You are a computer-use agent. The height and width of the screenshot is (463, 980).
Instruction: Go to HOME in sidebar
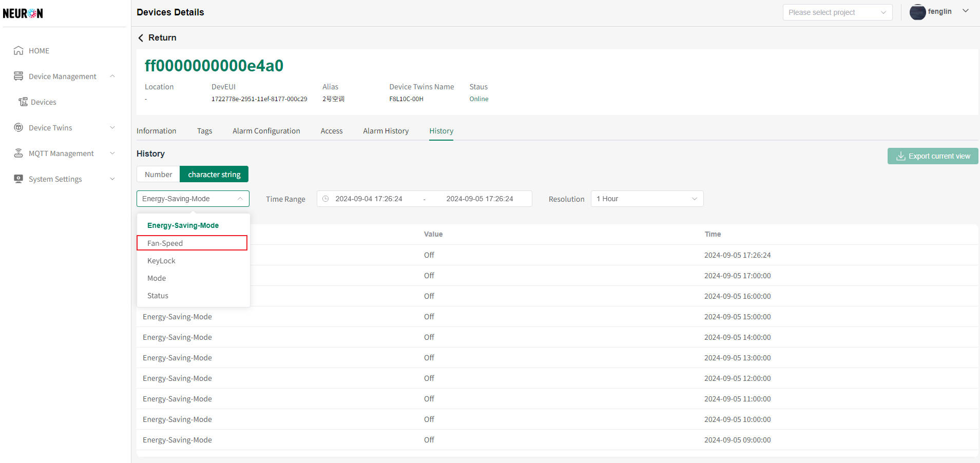tap(39, 50)
